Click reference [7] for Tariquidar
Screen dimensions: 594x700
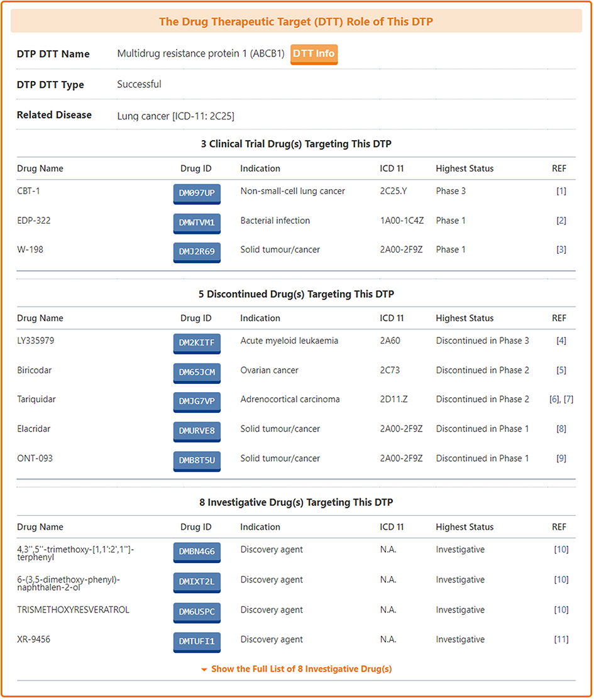click(x=568, y=399)
